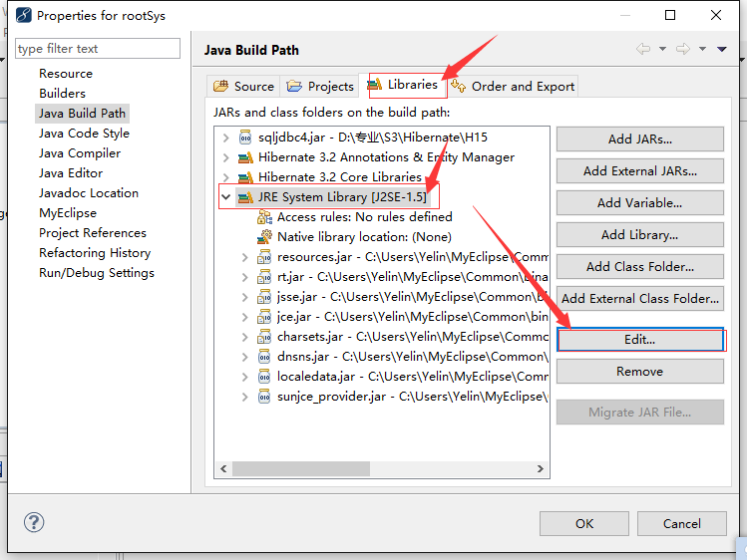The width and height of the screenshot is (747, 560).
Task: Click the Add External JARs... button
Action: 640,171
